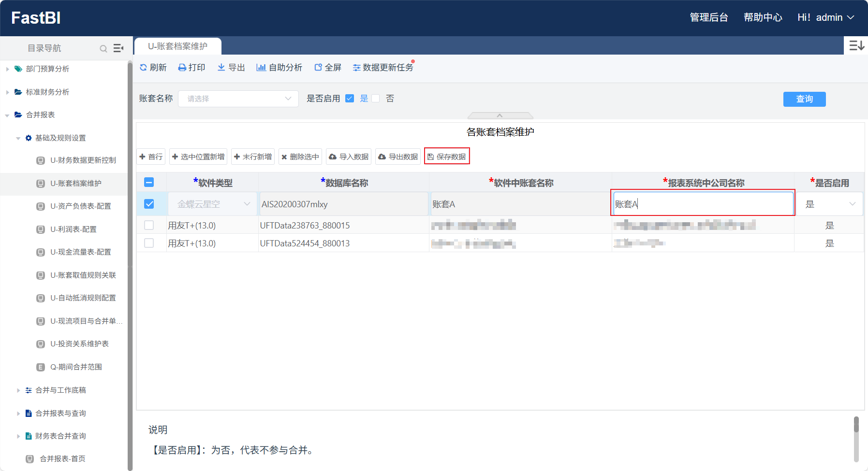Switch to the U-账套档案维护 tab
868x471 pixels.
(177, 46)
